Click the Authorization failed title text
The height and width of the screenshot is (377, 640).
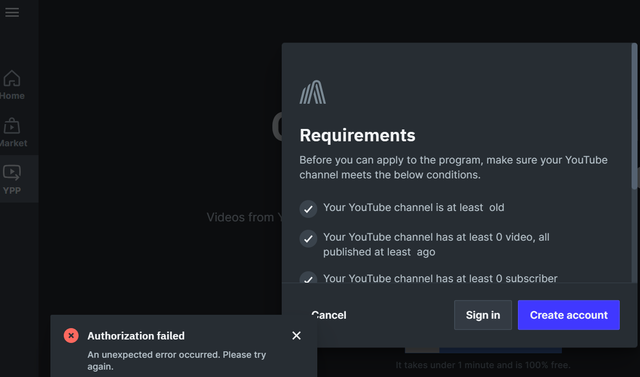pos(136,336)
